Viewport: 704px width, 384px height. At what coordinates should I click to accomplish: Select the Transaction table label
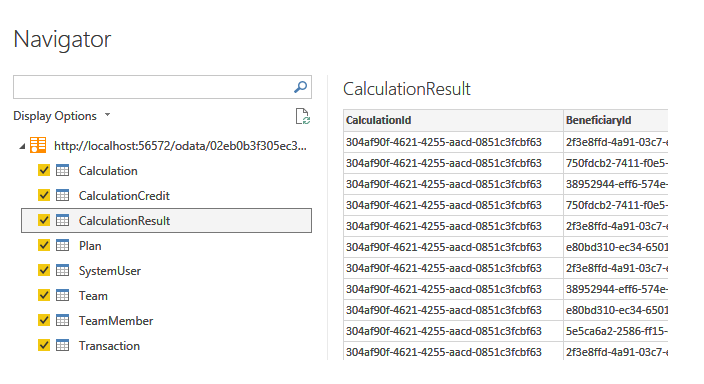click(x=110, y=346)
